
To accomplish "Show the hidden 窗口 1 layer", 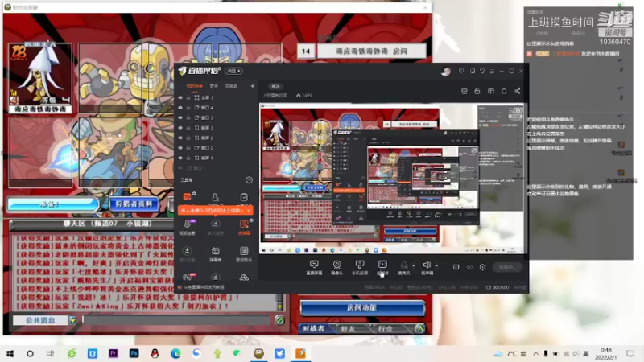I will click(180, 168).
